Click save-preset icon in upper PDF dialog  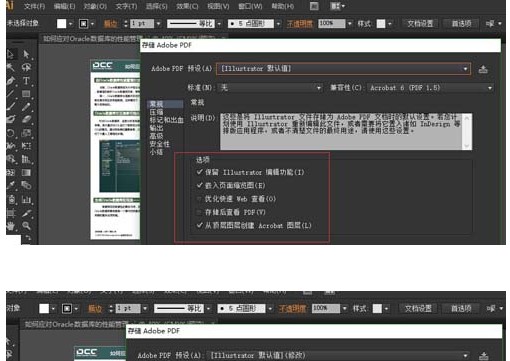[x=483, y=69]
